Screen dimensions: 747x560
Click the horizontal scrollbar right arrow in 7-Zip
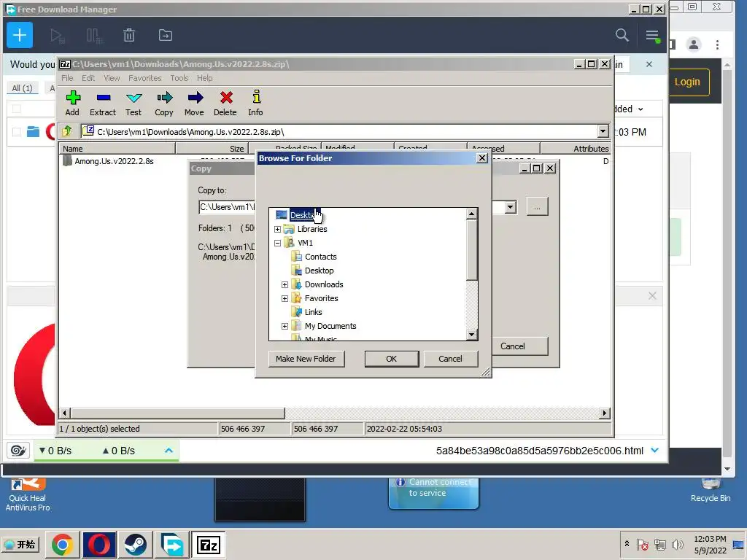[x=605, y=413]
